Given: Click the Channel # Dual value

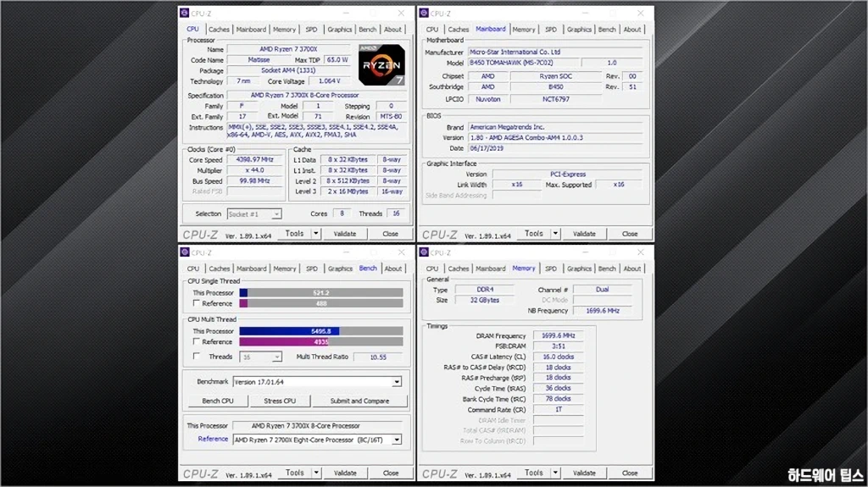Looking at the screenshot, I should pos(603,290).
